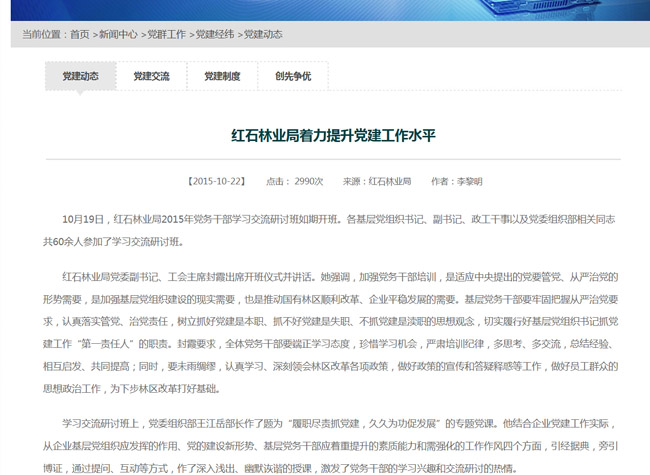This screenshot has width=650, height=475.
Task: Click the line beginning 共60余人参加了
Action: point(113,242)
